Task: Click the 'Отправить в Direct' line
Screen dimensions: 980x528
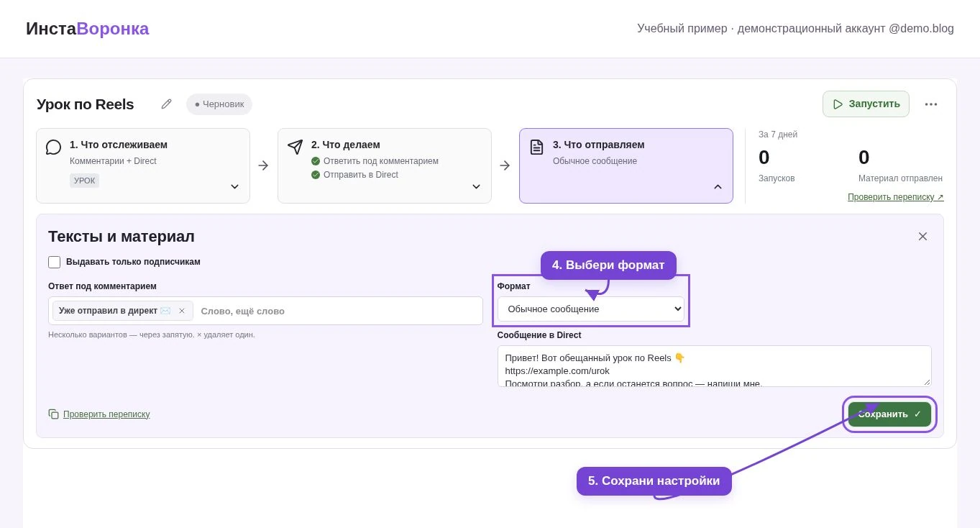Action: 354,175
